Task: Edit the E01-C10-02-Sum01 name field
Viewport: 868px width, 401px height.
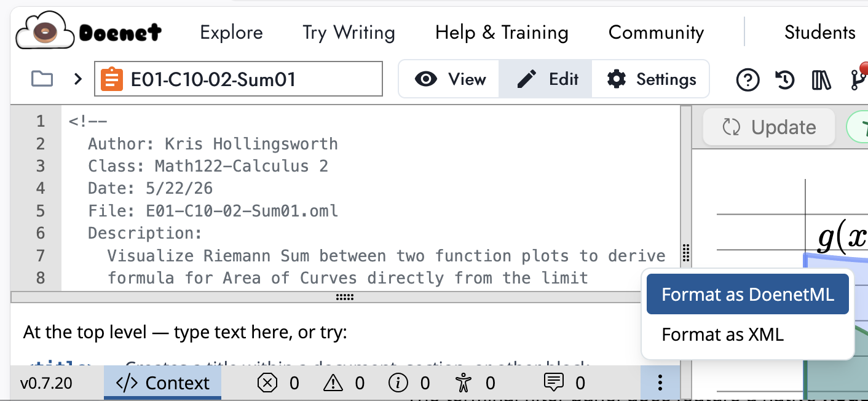Action: click(239, 79)
